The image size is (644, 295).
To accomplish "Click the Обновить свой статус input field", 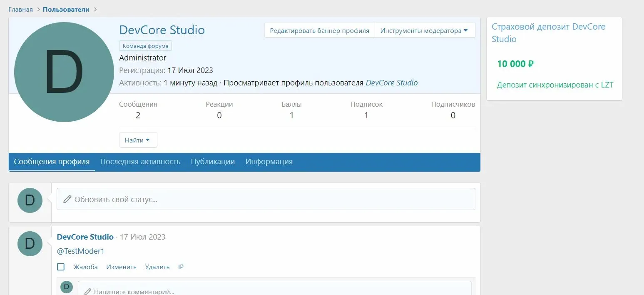I will click(x=266, y=199).
